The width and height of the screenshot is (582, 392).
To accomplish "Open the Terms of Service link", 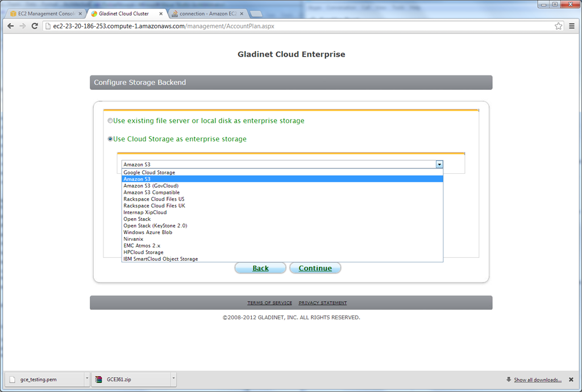I will 270,303.
